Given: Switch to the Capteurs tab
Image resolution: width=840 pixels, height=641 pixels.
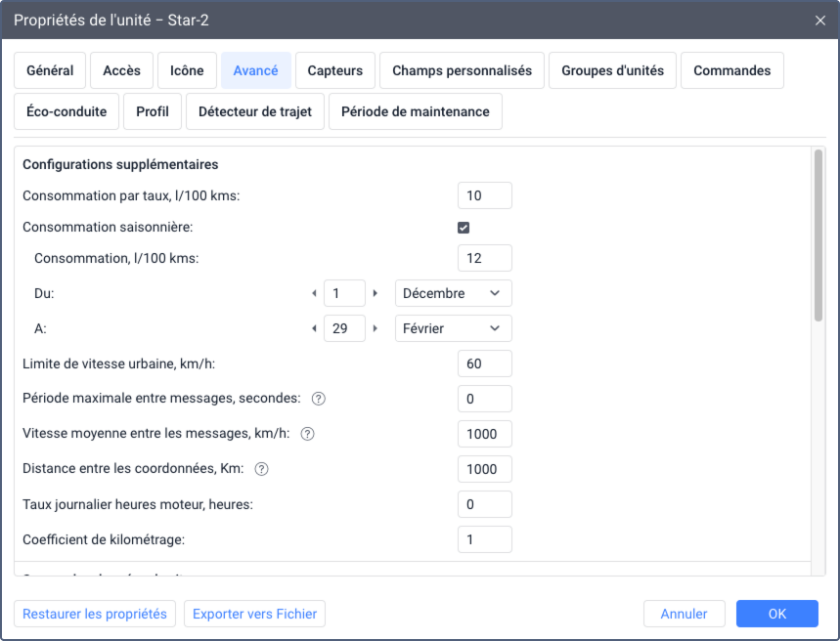Looking at the screenshot, I should point(335,70).
